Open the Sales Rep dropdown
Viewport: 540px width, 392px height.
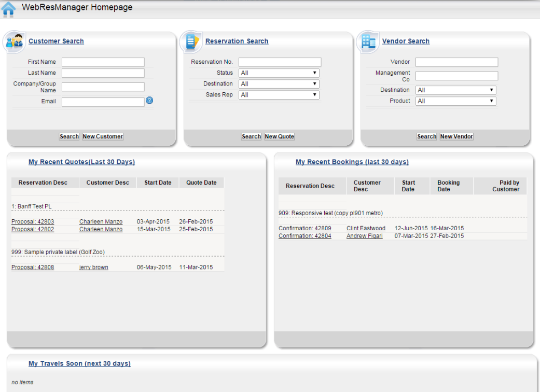tap(278, 94)
